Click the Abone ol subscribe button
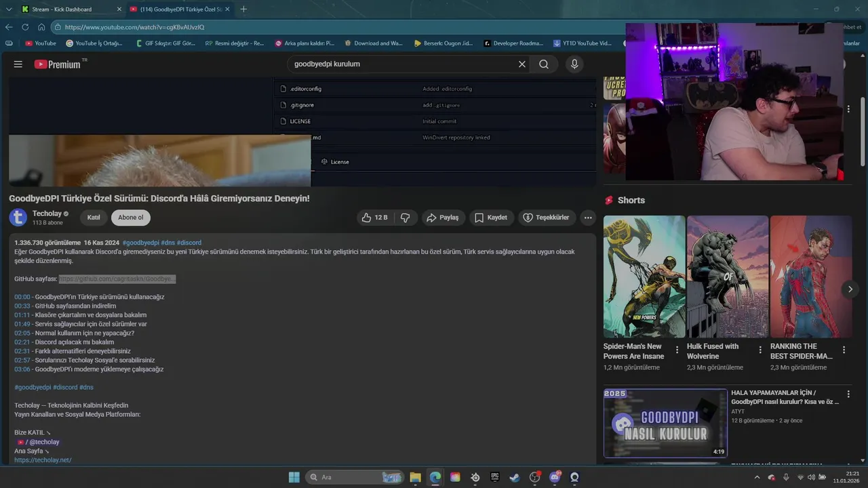Screen dimensions: 868x488 [131, 218]
